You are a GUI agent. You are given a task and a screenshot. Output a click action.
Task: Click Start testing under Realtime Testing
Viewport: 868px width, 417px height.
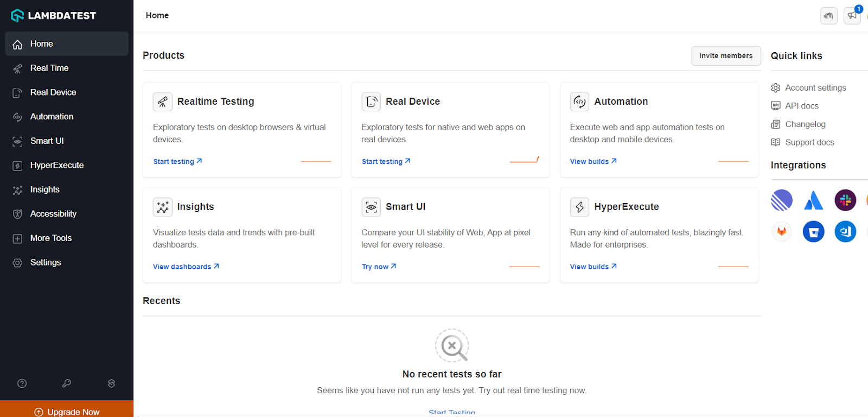[177, 161]
